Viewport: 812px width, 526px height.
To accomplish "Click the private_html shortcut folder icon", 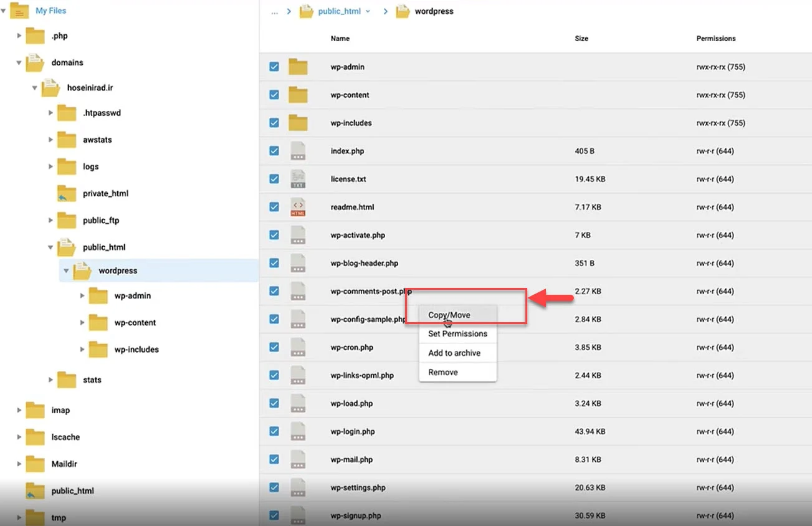I will pos(67,194).
